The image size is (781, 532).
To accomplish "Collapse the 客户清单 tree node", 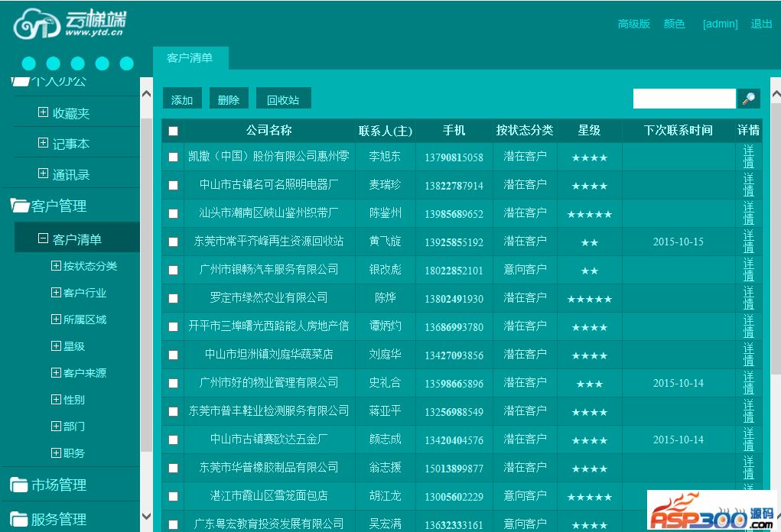I will (x=43, y=238).
